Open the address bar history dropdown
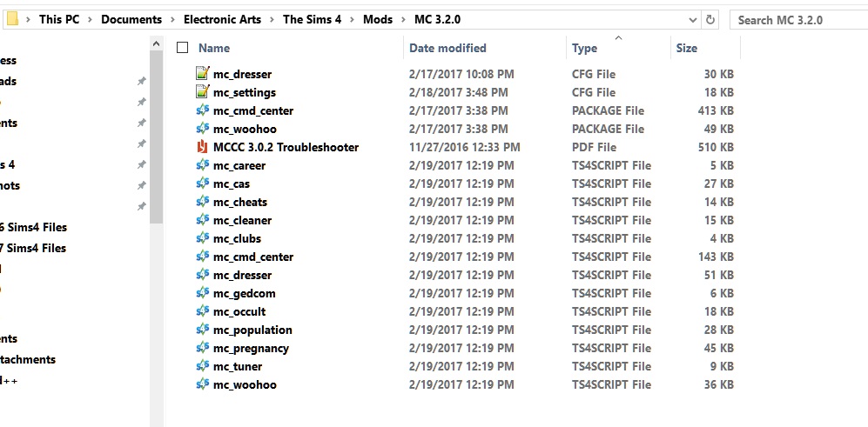This screenshot has width=868, height=427. [x=692, y=20]
